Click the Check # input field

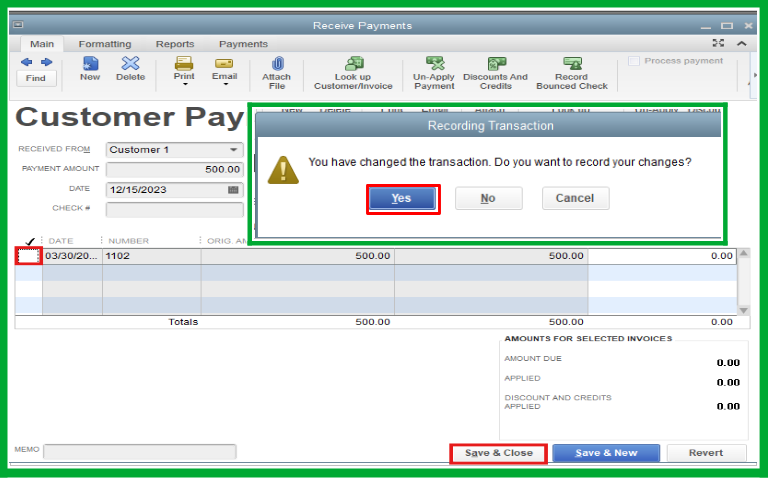point(174,210)
